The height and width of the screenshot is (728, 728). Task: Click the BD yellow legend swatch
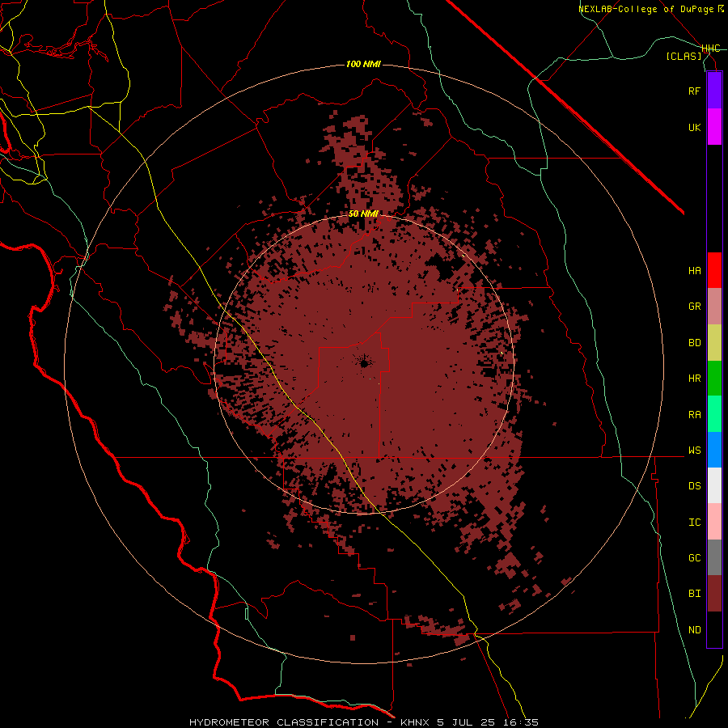714,343
